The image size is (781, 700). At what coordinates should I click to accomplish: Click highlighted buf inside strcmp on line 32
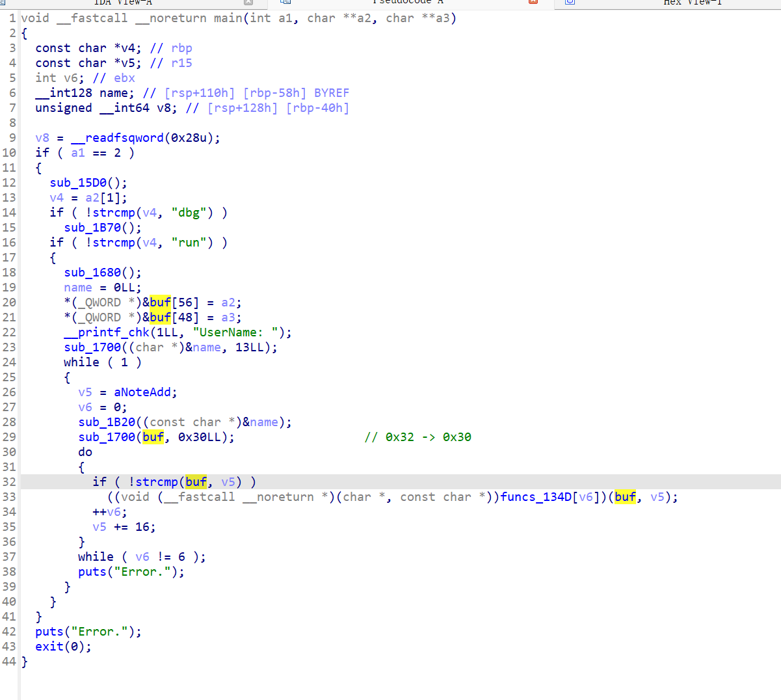pyautogui.click(x=196, y=482)
